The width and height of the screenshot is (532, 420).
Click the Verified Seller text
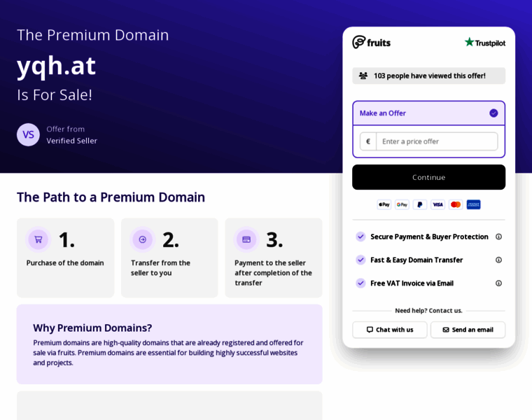72,141
